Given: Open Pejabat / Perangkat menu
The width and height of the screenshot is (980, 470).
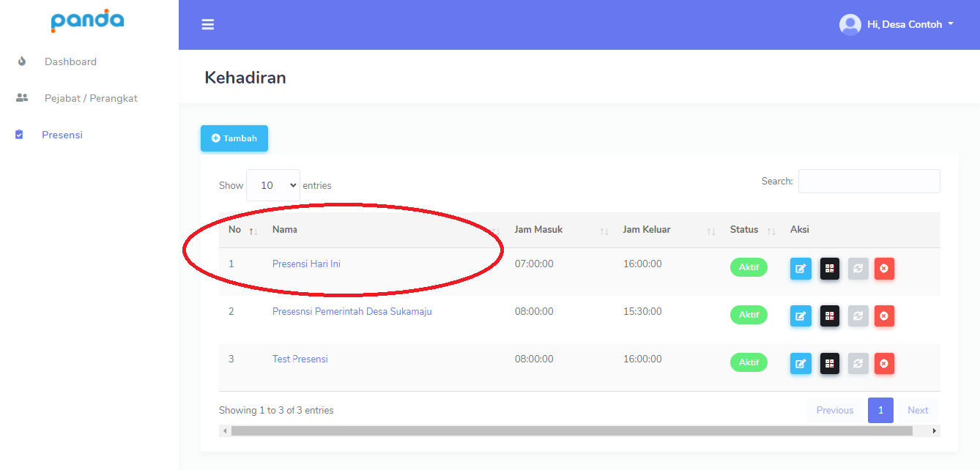Looking at the screenshot, I should 91,98.
